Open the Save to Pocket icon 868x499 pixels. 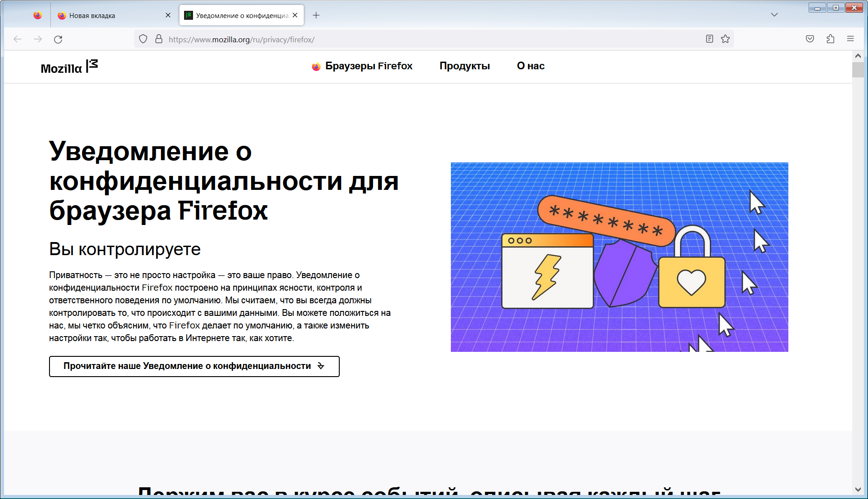tap(810, 39)
